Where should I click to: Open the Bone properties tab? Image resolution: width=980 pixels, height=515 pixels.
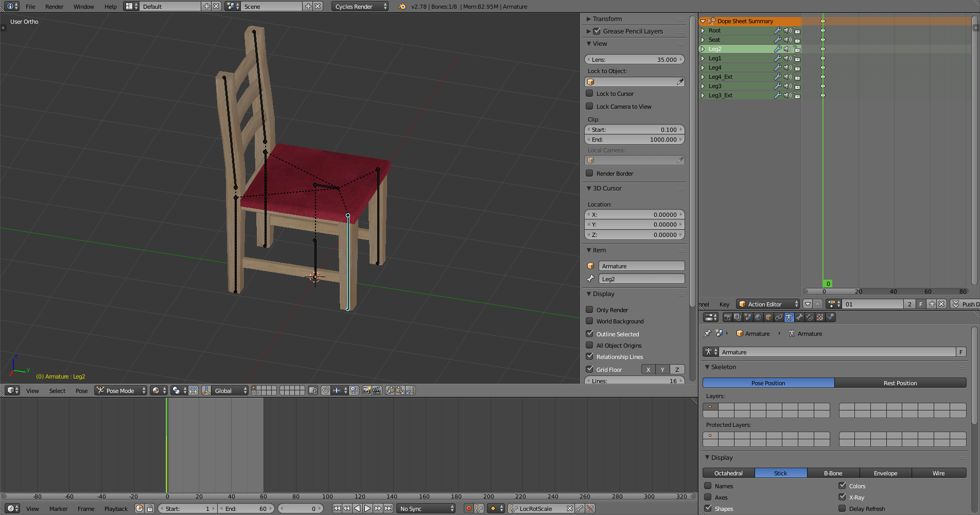799,317
